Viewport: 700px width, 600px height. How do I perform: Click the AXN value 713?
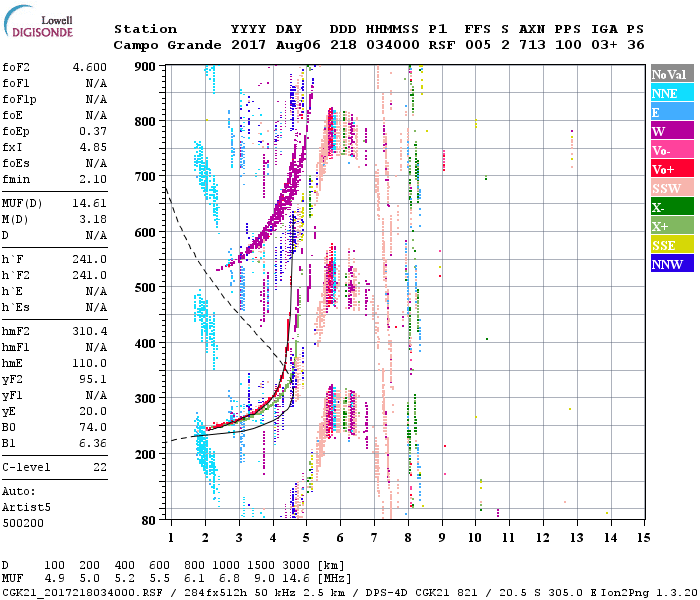pyautogui.click(x=532, y=45)
